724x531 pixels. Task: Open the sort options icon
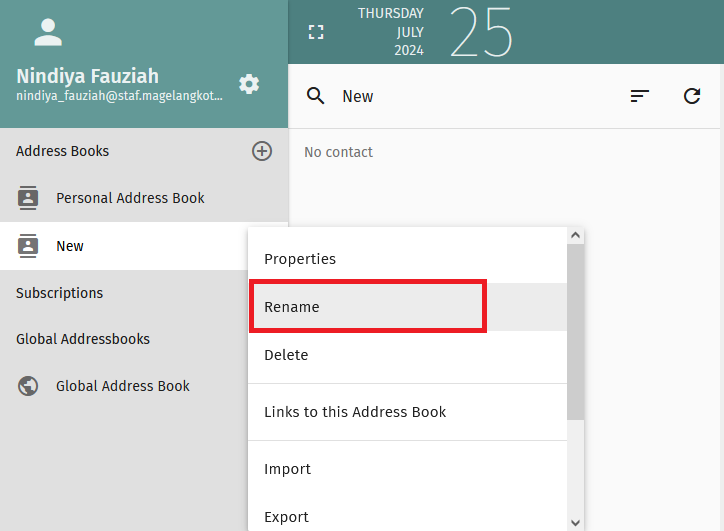(x=640, y=96)
